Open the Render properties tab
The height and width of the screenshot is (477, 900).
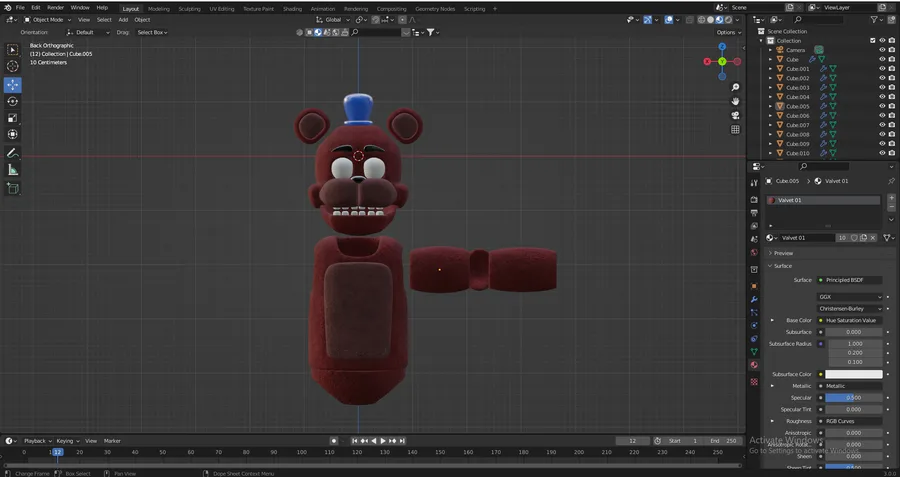(x=754, y=200)
